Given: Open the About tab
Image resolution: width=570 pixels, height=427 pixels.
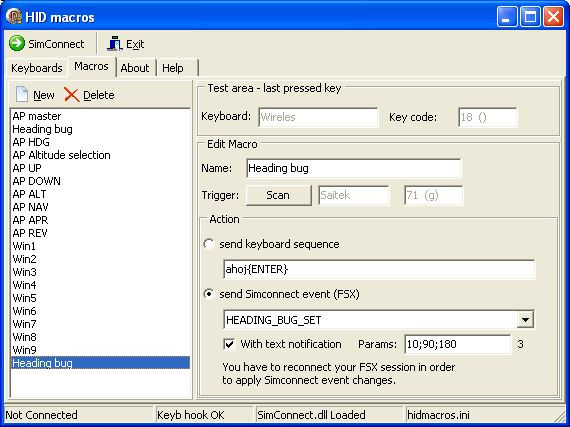Looking at the screenshot, I should pos(135,68).
